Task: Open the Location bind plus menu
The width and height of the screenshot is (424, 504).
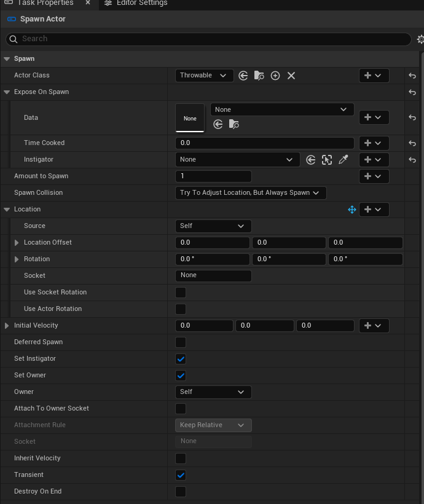Action: [x=374, y=210]
